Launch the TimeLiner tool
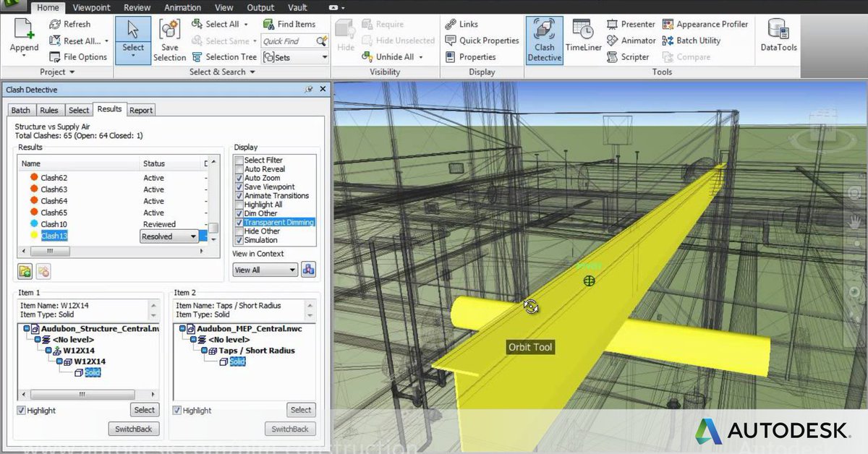 [x=583, y=40]
